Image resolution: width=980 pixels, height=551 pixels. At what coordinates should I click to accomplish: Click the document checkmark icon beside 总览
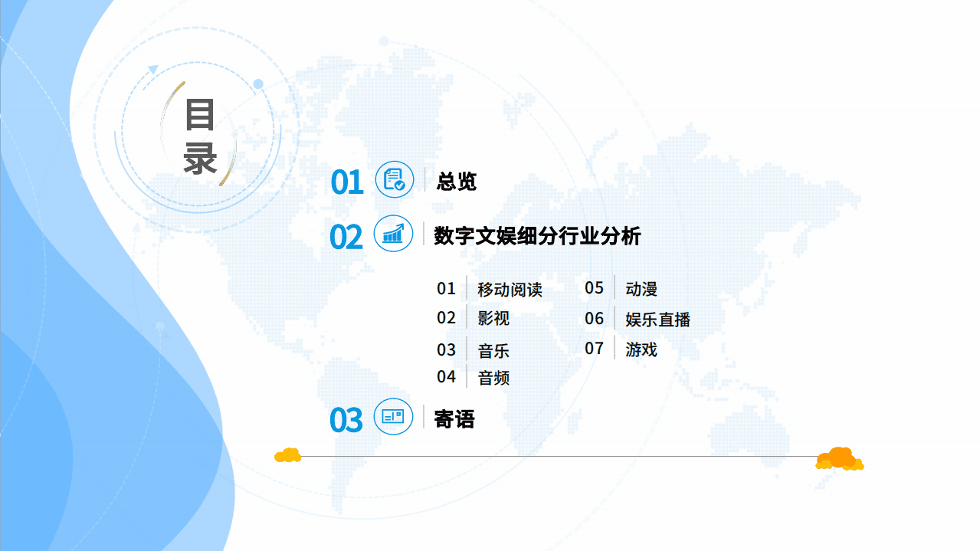[x=392, y=179]
